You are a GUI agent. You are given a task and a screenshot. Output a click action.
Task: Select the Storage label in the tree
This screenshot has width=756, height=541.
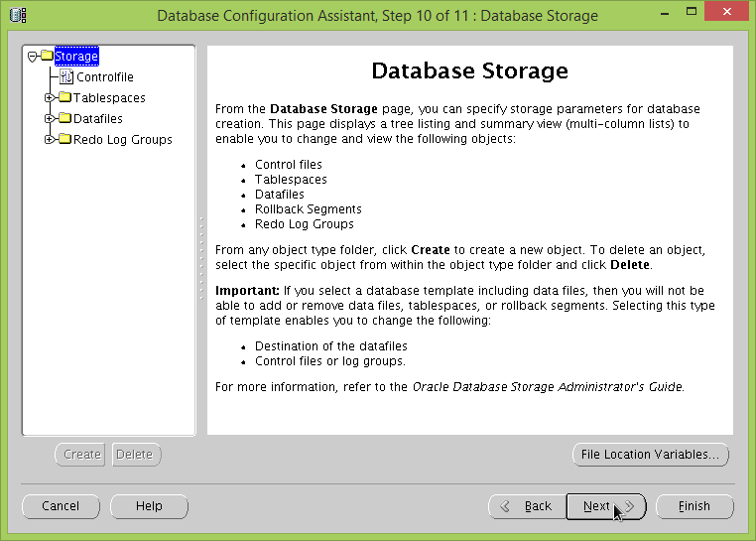[76, 57]
